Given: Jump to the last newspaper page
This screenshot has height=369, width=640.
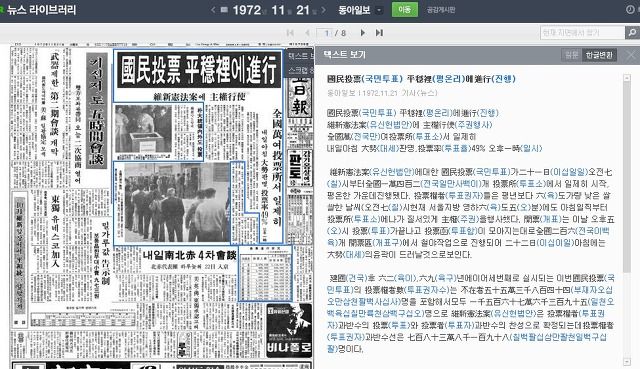Looking at the screenshot, I should [x=379, y=33].
